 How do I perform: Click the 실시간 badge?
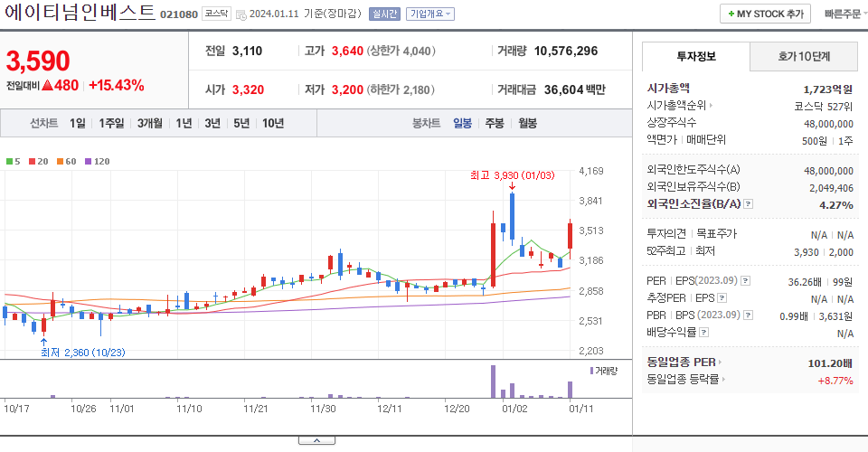[x=384, y=14]
